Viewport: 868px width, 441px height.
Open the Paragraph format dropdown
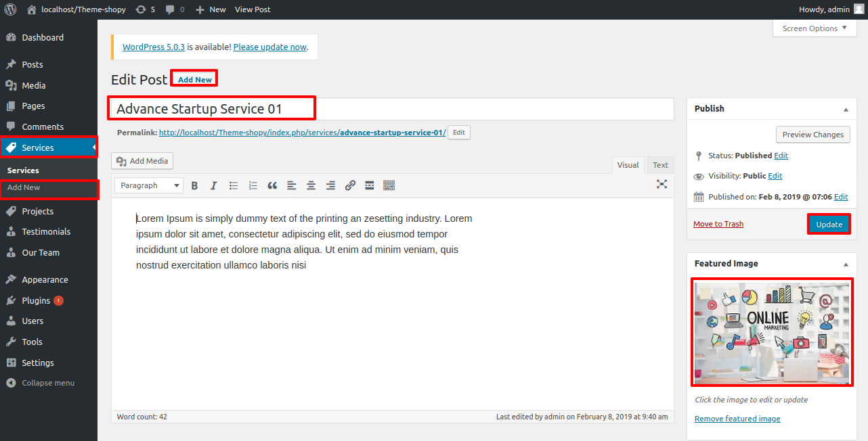point(149,185)
